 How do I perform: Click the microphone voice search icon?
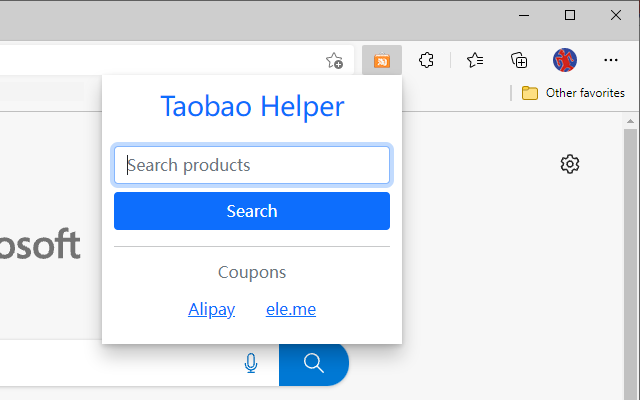click(x=251, y=364)
